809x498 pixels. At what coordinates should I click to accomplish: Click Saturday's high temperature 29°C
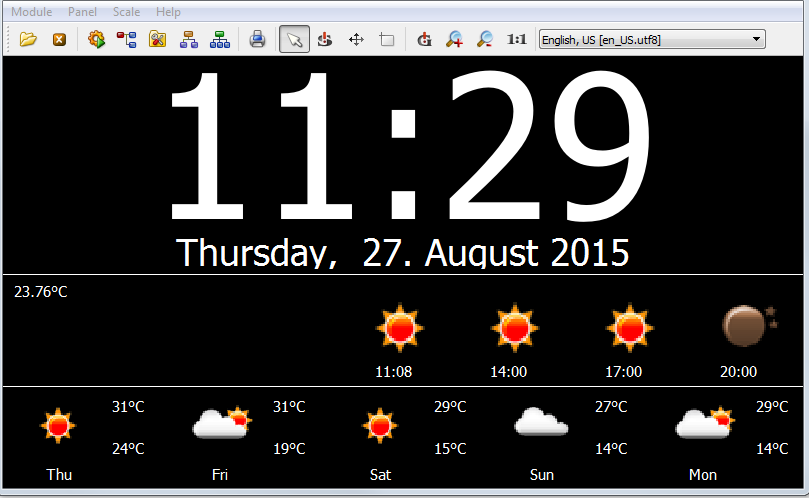450,407
